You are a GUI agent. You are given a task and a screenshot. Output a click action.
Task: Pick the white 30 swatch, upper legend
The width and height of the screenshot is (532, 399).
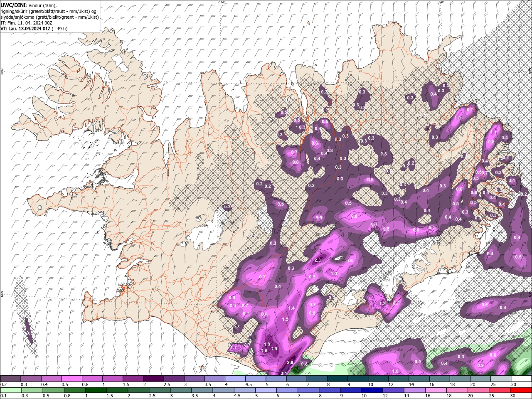point(521,379)
